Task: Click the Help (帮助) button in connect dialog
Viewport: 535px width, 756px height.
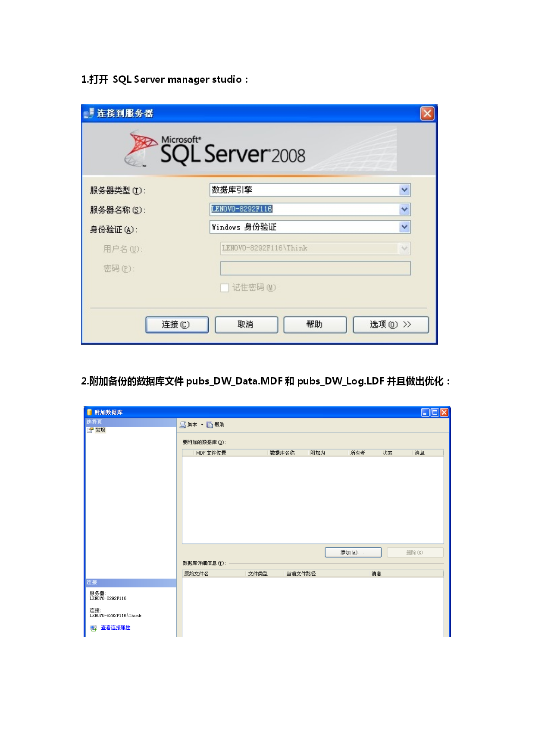Action: point(315,325)
